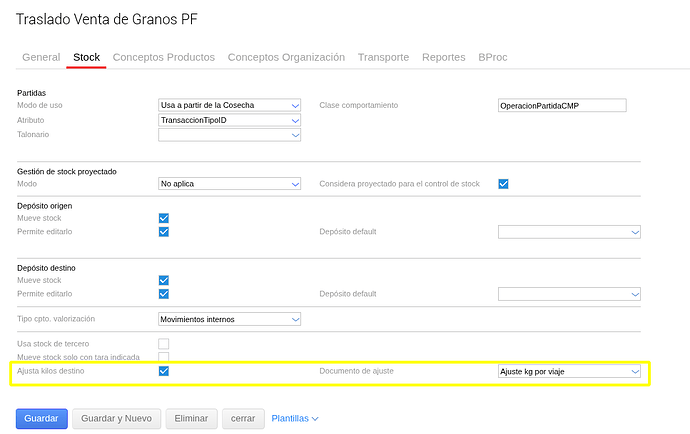Image resolution: width=690 pixels, height=434 pixels.
Task: Open the Talonario dropdown
Action: (x=229, y=135)
